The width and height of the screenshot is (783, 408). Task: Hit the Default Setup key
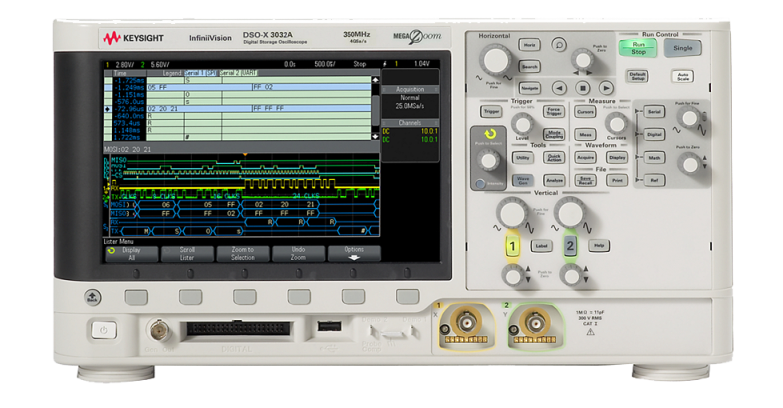pyautogui.click(x=638, y=76)
